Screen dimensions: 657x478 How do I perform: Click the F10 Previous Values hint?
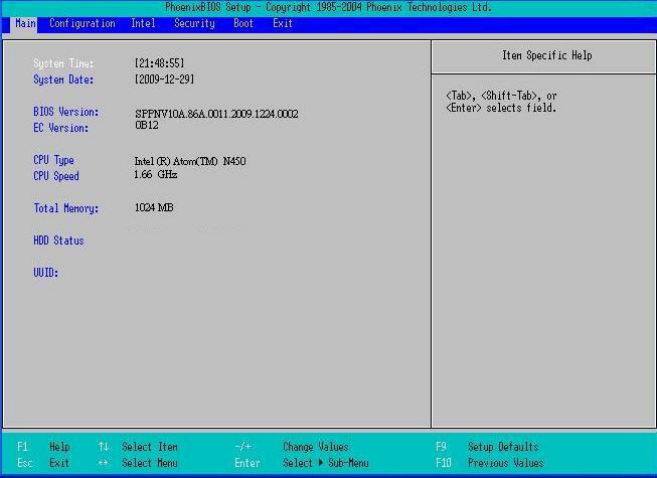point(489,463)
